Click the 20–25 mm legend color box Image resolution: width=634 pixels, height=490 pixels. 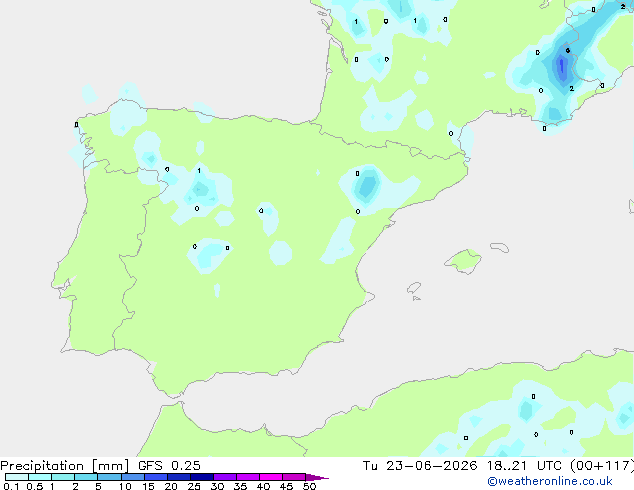coord(179,477)
